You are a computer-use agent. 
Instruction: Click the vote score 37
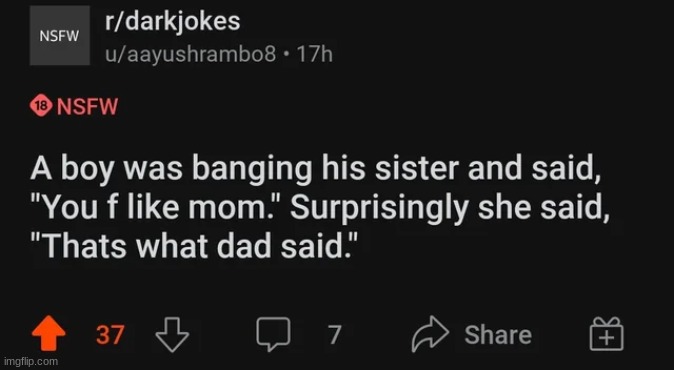[x=110, y=334]
